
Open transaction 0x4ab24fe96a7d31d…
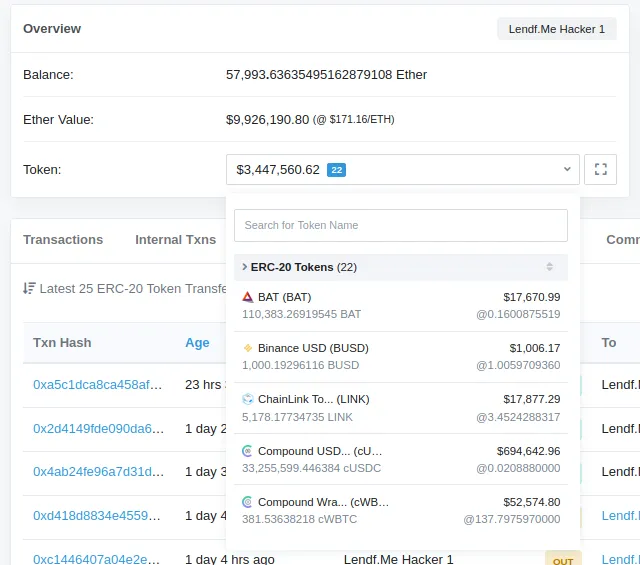point(98,472)
